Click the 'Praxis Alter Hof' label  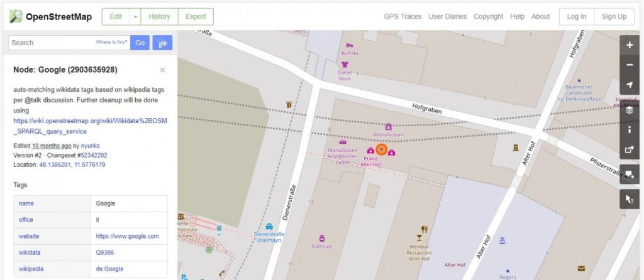(370, 161)
